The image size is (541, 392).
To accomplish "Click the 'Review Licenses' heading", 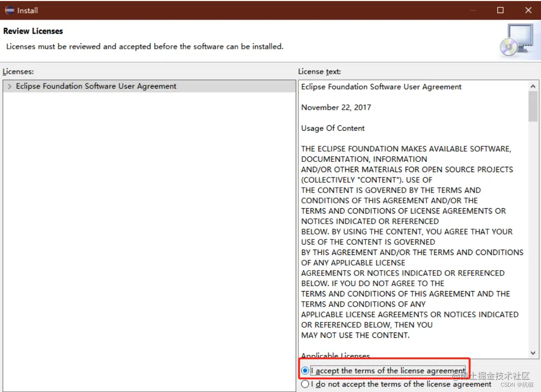I will click(x=33, y=31).
